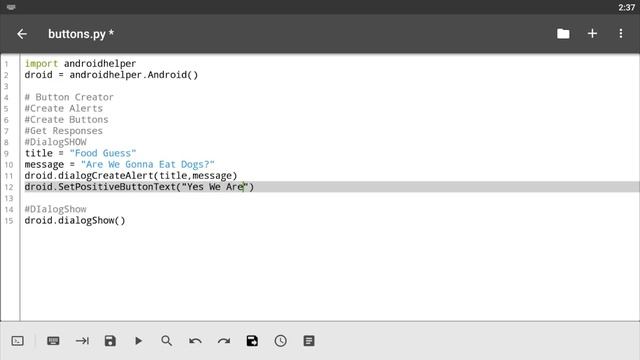
Task: Insert a tab with the indent icon
Action: point(82,340)
